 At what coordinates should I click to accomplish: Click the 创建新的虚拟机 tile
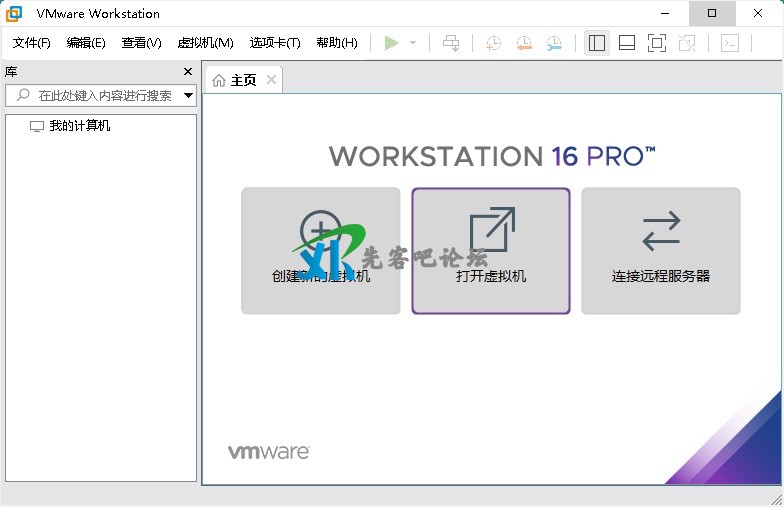click(321, 251)
